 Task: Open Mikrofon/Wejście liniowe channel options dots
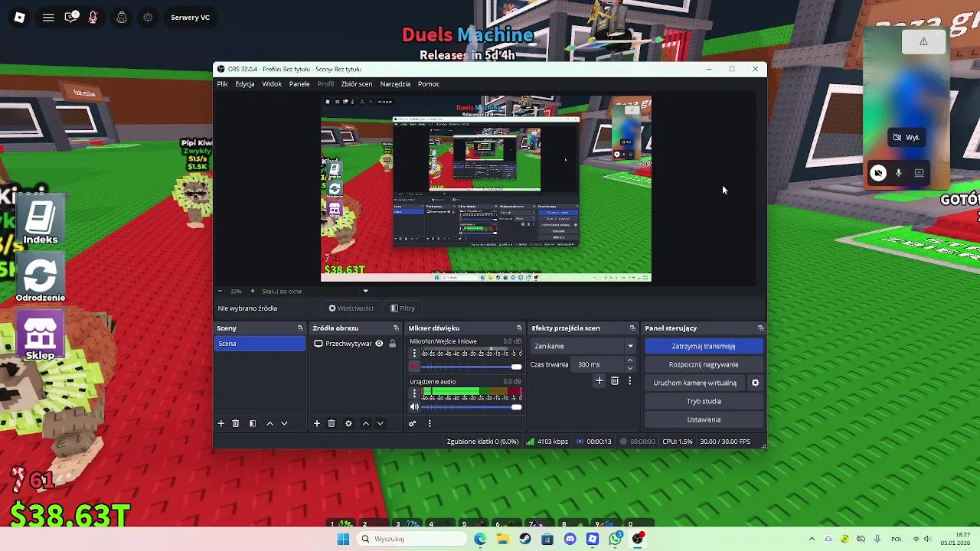(415, 353)
